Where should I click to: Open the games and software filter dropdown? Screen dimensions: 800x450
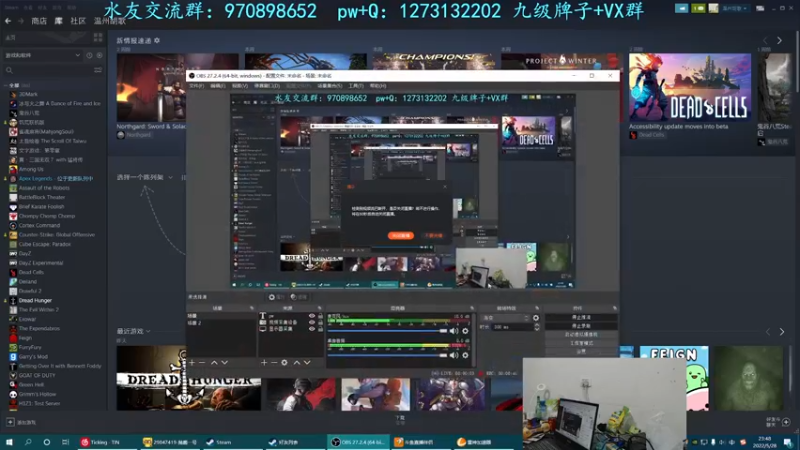pos(42,55)
